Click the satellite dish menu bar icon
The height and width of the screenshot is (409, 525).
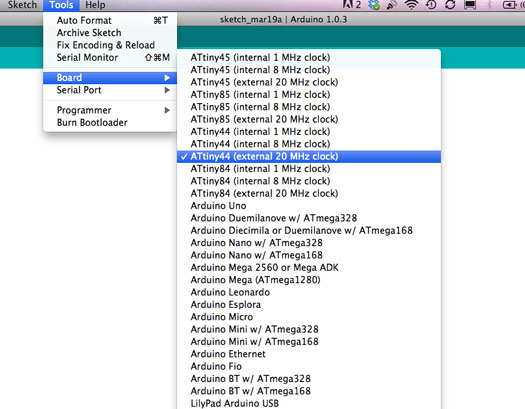[x=391, y=5]
